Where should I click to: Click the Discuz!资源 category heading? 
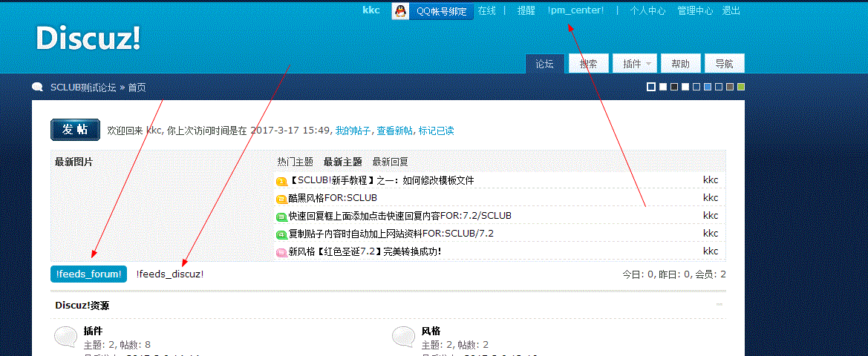(82, 305)
